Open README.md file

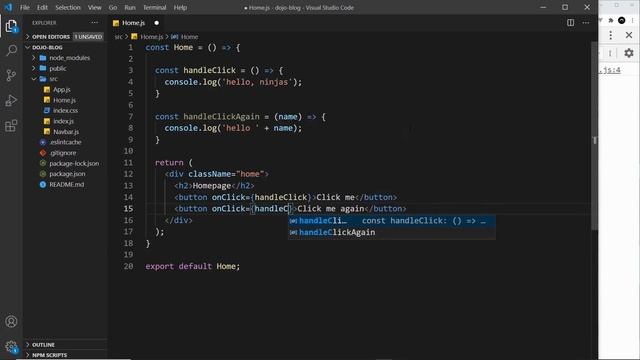tap(67, 184)
